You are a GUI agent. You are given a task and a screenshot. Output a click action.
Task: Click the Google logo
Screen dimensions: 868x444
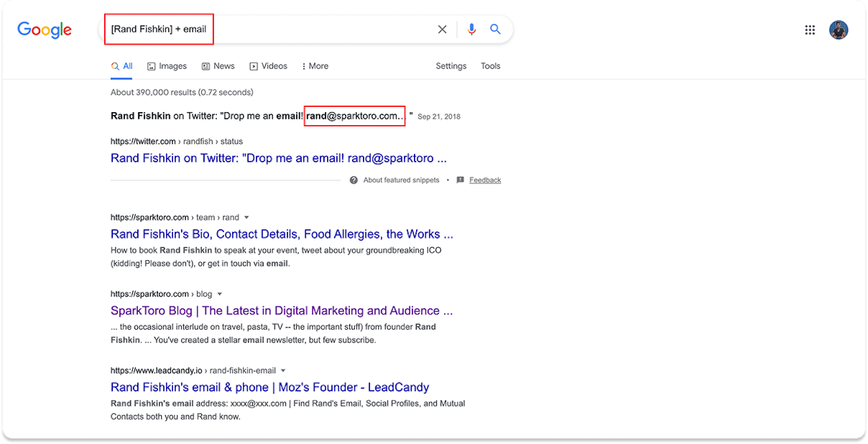pyautogui.click(x=44, y=30)
